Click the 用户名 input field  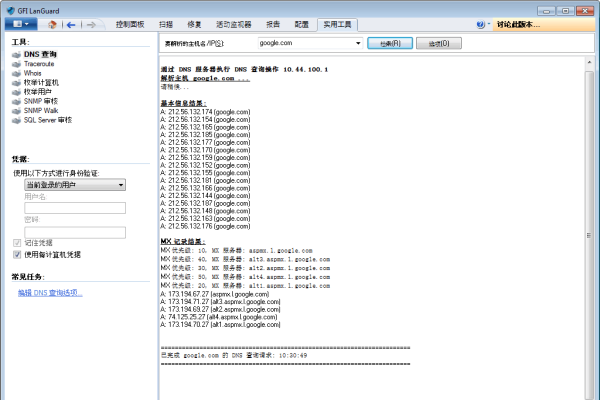(x=75, y=208)
